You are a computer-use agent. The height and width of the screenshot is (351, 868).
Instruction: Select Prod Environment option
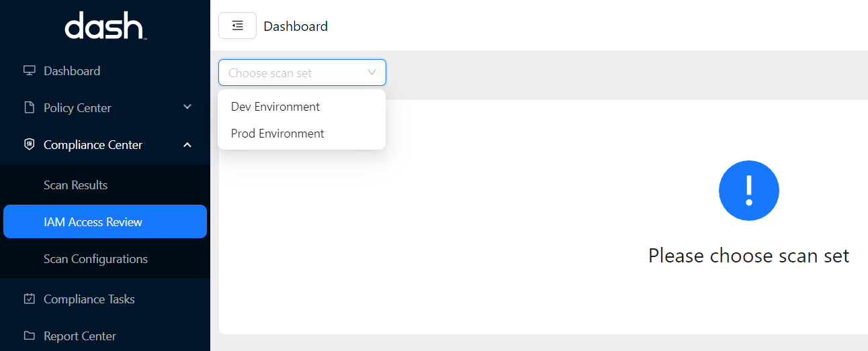277,134
